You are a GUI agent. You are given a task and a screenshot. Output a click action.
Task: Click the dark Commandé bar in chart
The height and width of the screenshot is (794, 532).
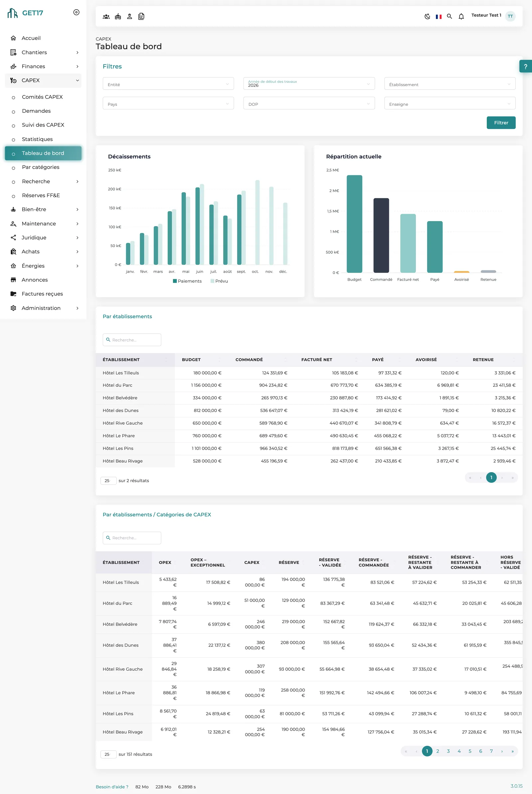(x=381, y=235)
